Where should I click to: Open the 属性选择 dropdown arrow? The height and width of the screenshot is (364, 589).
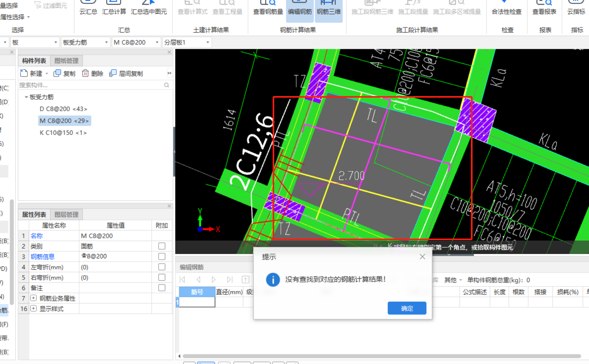[x=28, y=17]
